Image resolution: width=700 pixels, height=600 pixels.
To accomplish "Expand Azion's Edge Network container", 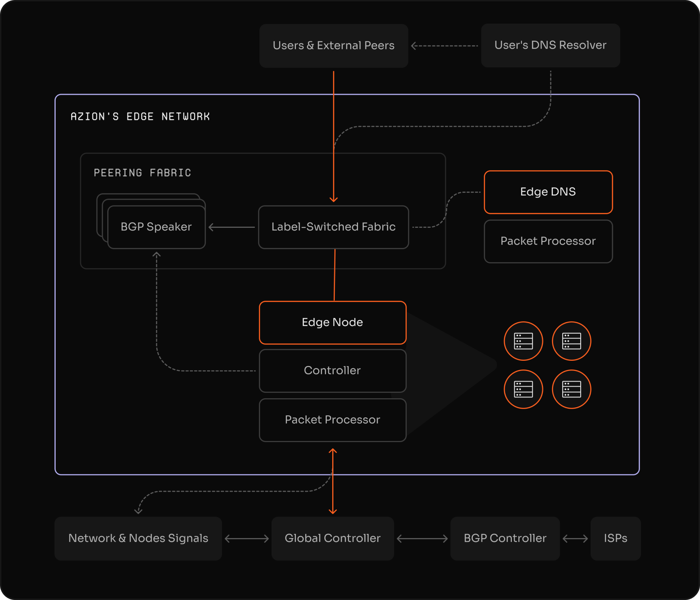I will 140,116.
